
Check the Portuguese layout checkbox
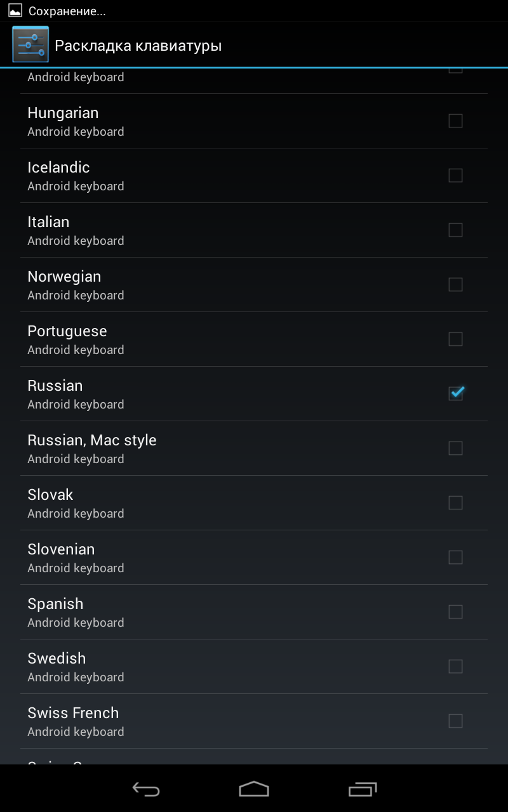(x=455, y=339)
